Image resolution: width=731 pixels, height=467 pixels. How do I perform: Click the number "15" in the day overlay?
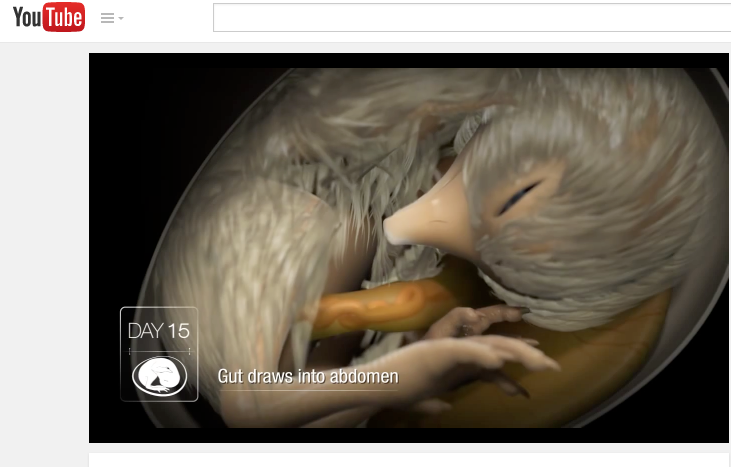178,331
